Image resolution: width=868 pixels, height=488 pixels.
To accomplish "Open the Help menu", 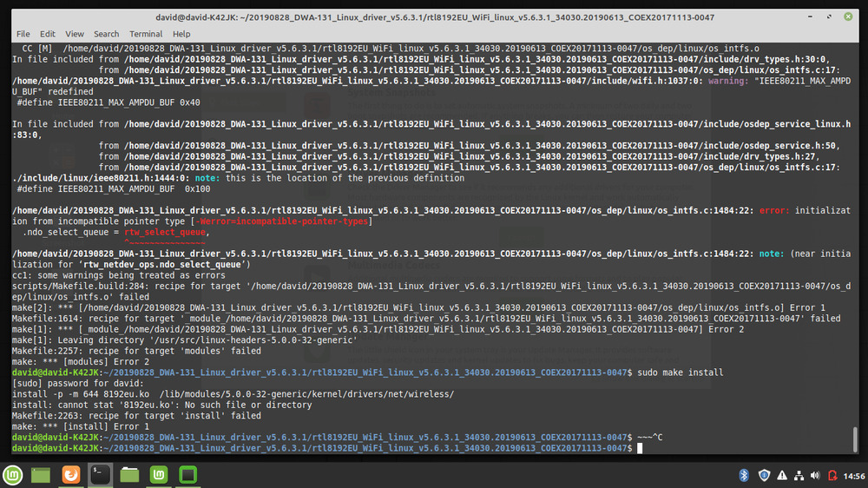I will [x=181, y=34].
